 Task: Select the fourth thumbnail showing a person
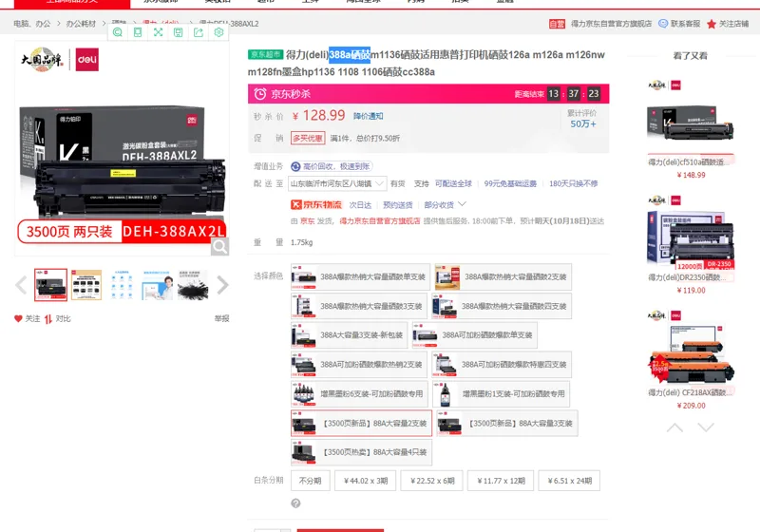(157, 285)
